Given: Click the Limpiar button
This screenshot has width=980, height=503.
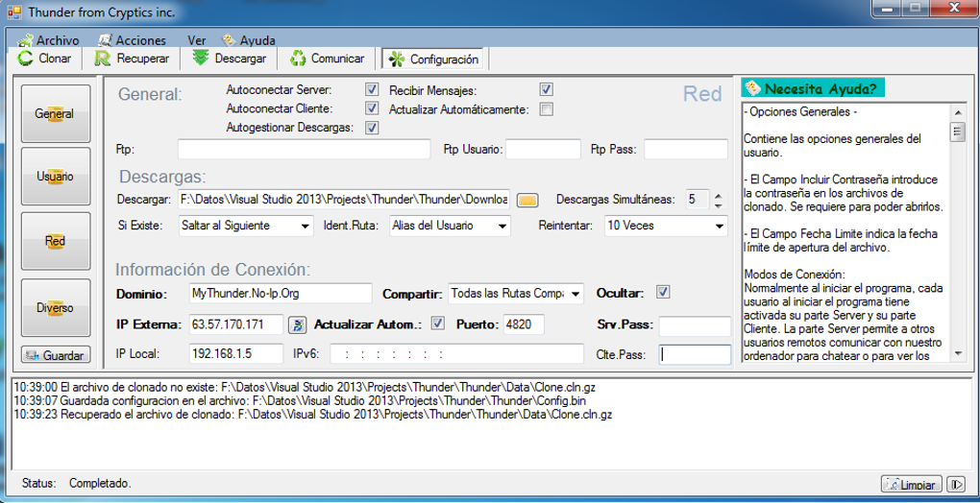Looking at the screenshot, I should (x=912, y=485).
